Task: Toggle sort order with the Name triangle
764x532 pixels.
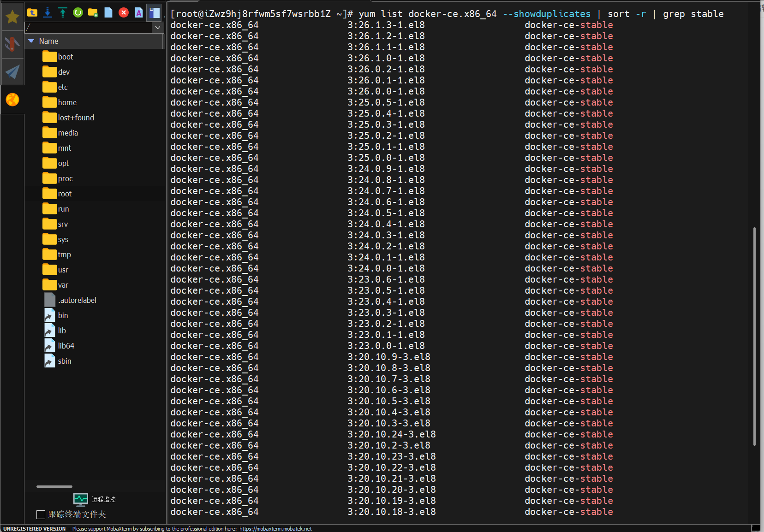Action: tap(31, 41)
